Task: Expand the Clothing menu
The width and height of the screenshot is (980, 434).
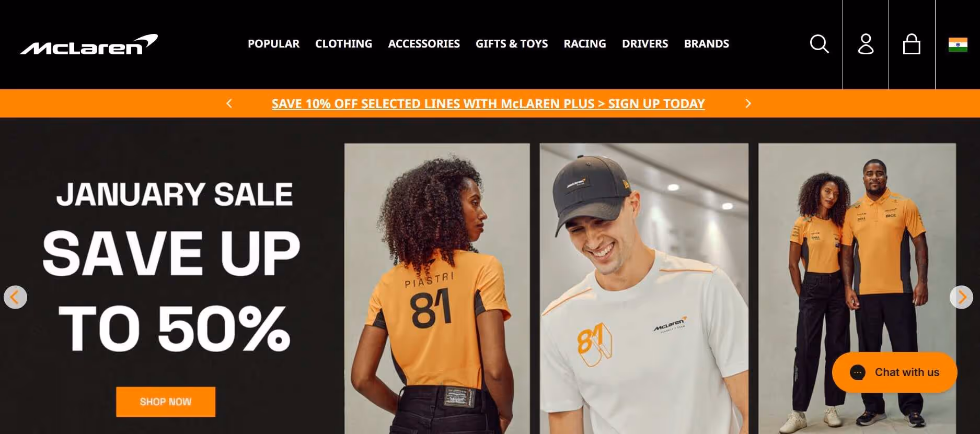Action: click(343, 44)
